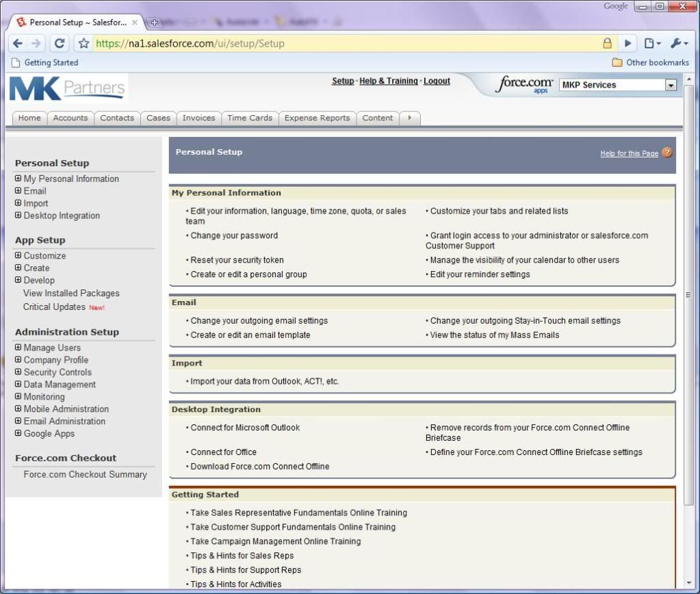Click the browser Back arrow

18,43
